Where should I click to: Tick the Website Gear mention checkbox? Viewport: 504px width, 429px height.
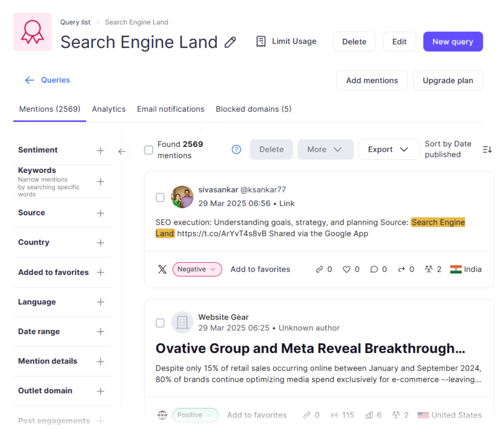[x=160, y=323]
